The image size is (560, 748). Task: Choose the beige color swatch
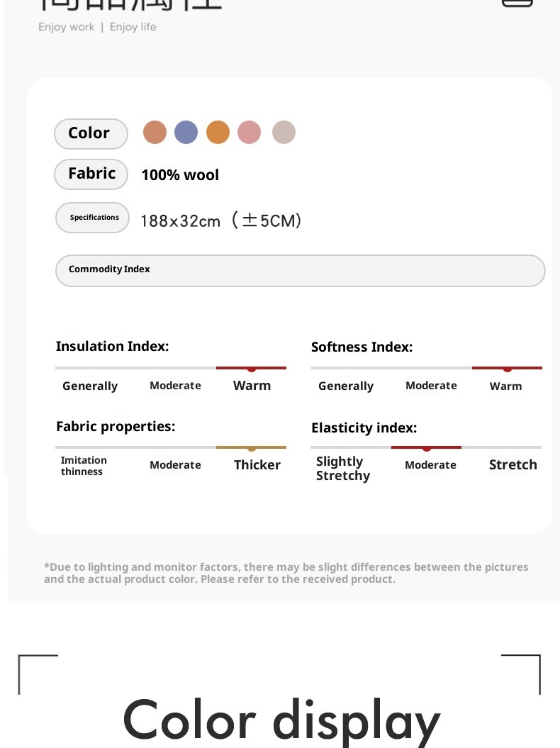tap(284, 133)
